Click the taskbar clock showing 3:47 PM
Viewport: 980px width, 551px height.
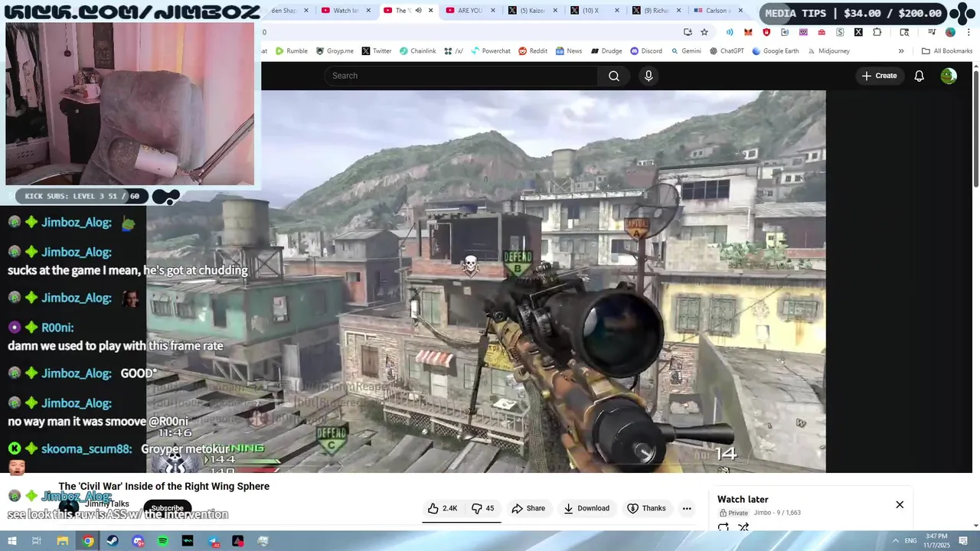point(936,541)
